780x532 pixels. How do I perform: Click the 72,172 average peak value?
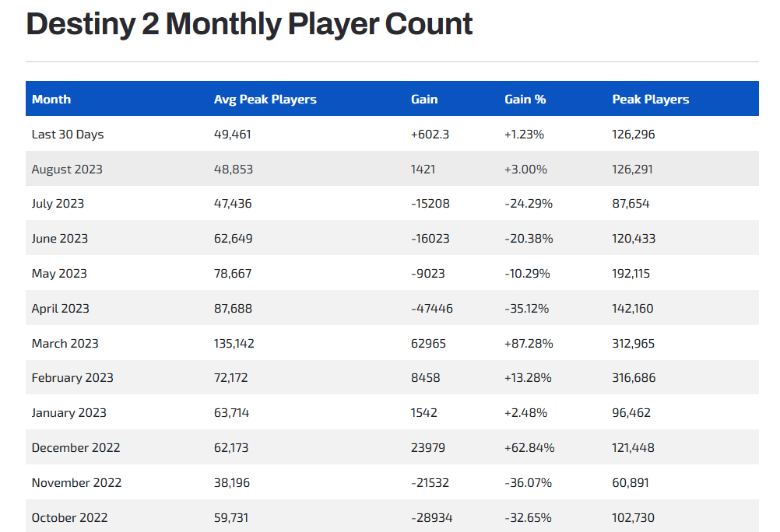click(x=231, y=378)
